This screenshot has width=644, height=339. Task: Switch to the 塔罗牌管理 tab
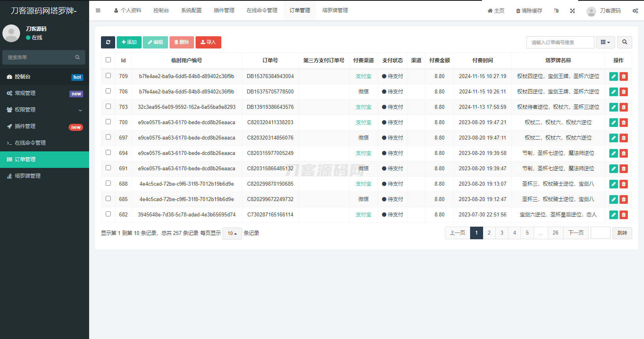point(335,11)
